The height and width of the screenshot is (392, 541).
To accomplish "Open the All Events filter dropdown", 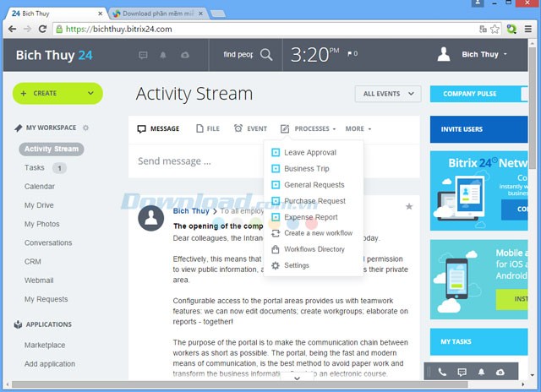I will [x=388, y=94].
